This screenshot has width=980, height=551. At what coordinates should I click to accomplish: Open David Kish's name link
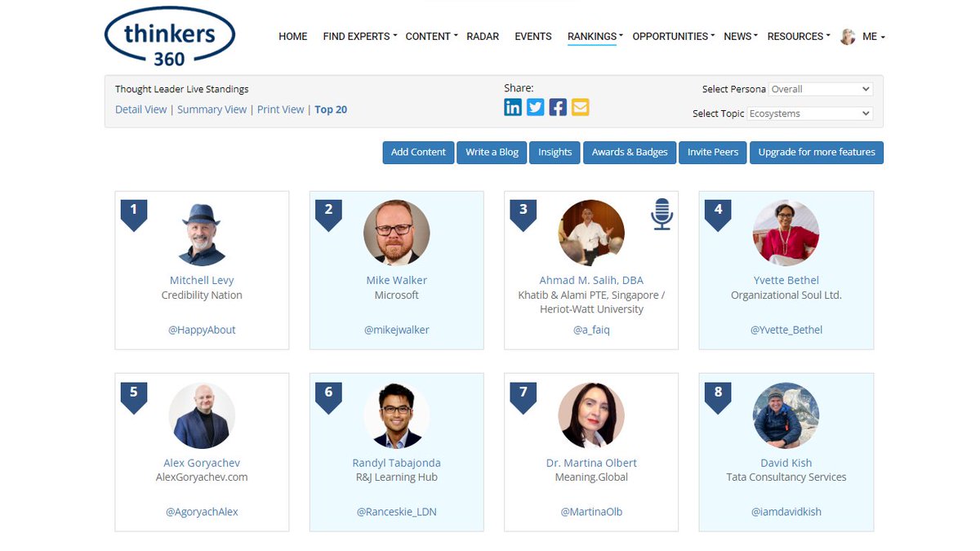pos(786,463)
